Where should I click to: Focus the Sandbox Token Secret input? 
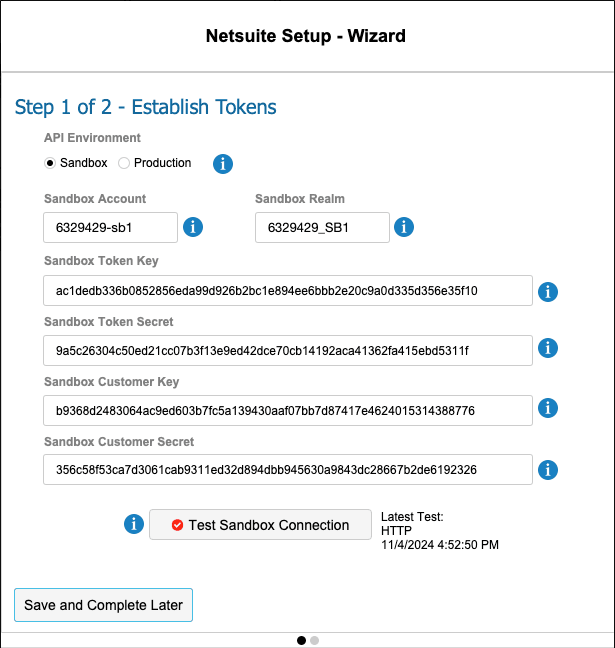(287, 350)
